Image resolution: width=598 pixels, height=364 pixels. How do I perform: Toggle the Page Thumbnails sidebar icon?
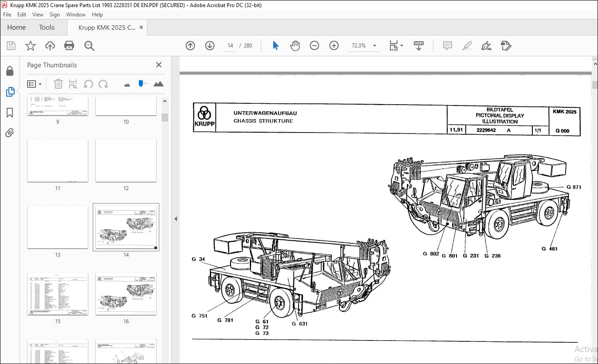(10, 92)
